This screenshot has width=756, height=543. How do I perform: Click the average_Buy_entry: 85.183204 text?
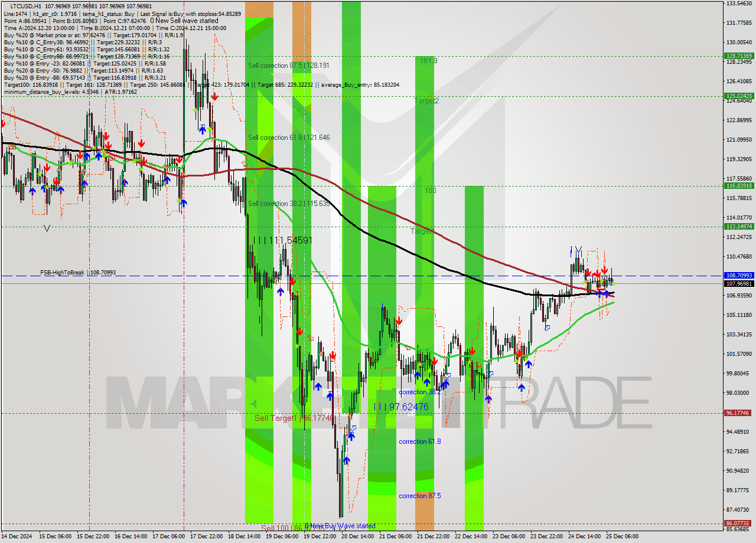coord(361,84)
